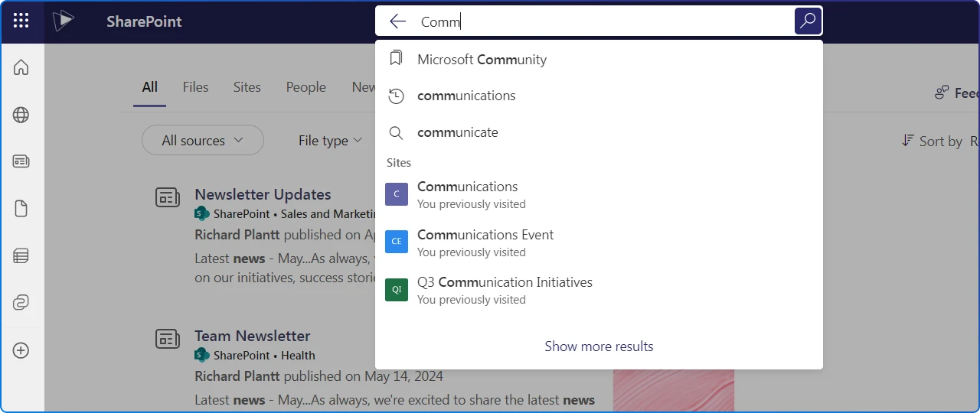Click magnifier icon beside communicate suggestion

click(396, 133)
